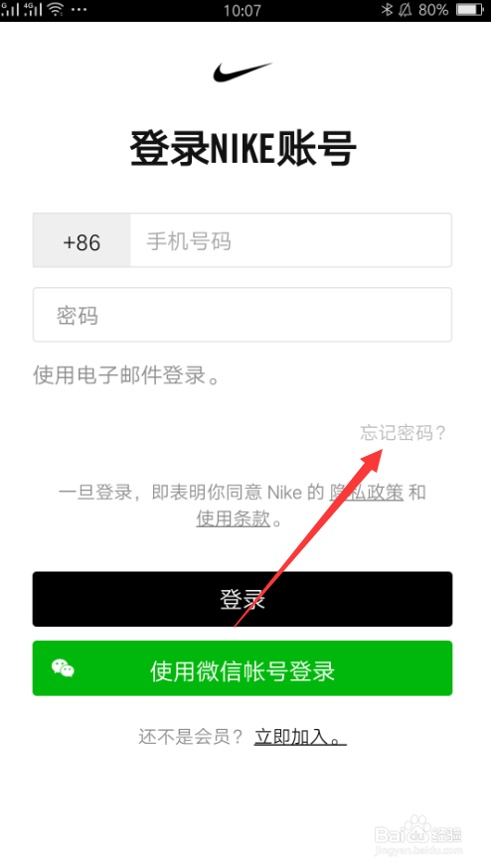Focus the 手机号码 phone number field

click(291, 240)
